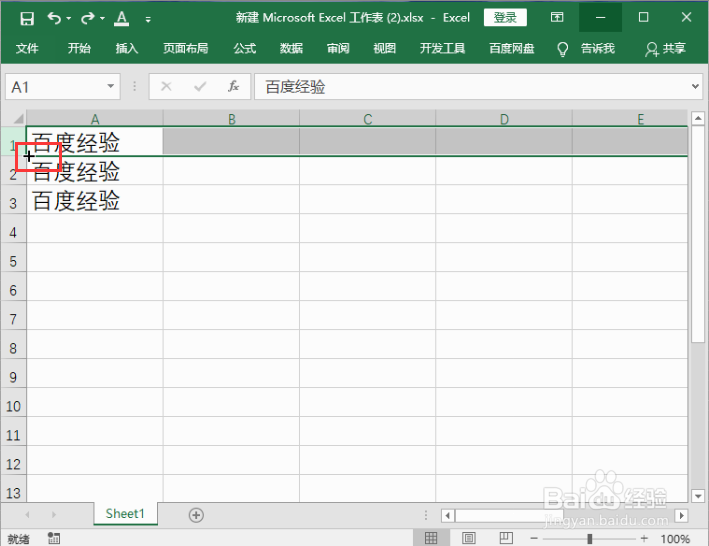Expand the Name Box dropdown arrow

pos(110,86)
